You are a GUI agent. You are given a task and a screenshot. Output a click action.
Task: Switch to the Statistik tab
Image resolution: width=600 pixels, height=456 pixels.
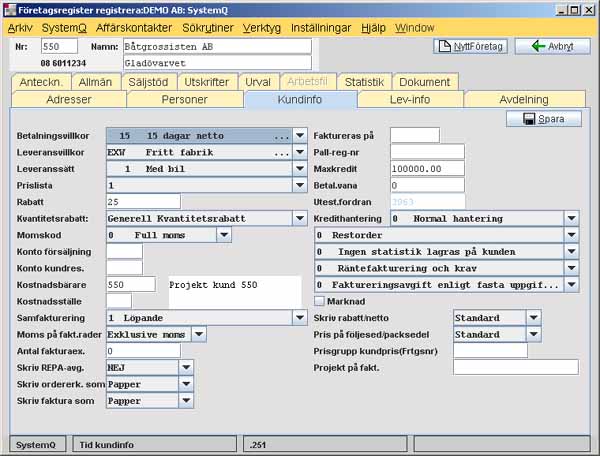point(364,82)
